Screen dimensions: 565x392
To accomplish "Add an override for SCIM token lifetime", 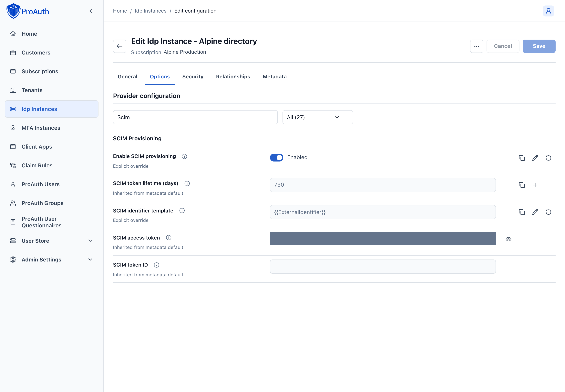I will point(535,185).
